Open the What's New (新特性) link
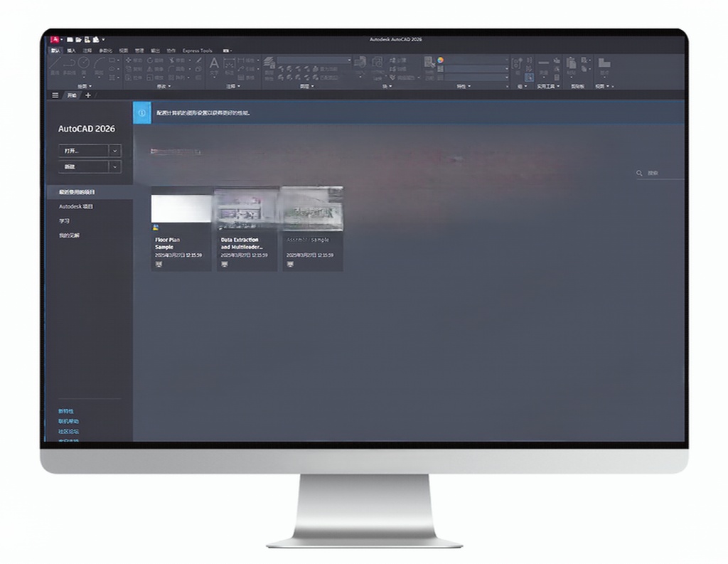Image resolution: width=728 pixels, height=564 pixels. click(x=65, y=411)
